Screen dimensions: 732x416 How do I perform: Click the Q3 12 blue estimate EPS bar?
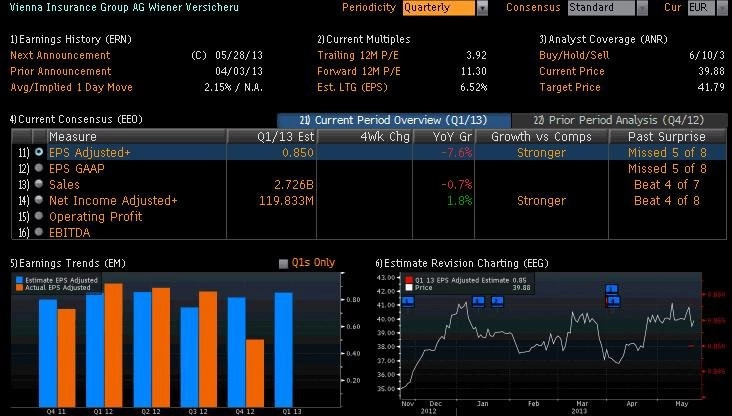tap(189, 357)
